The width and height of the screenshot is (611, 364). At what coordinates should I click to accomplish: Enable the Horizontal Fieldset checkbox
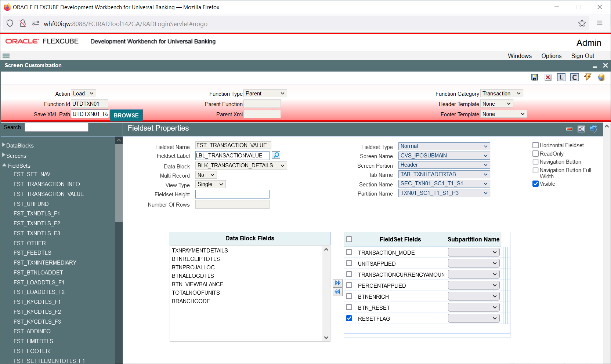[x=536, y=145]
